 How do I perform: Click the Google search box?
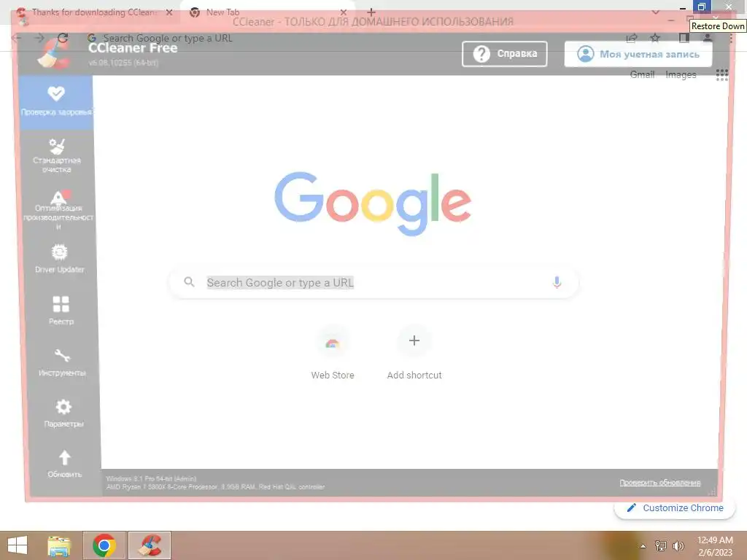coord(374,283)
